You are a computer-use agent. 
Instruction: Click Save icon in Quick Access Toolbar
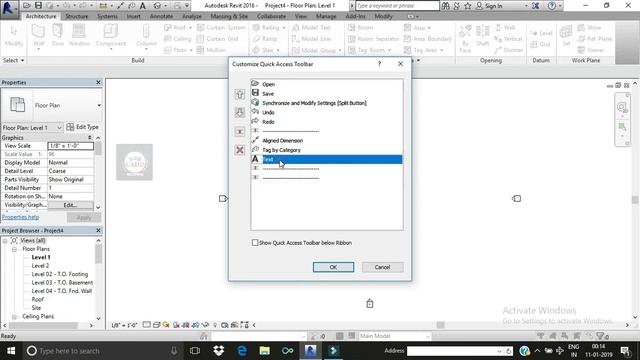point(38,6)
